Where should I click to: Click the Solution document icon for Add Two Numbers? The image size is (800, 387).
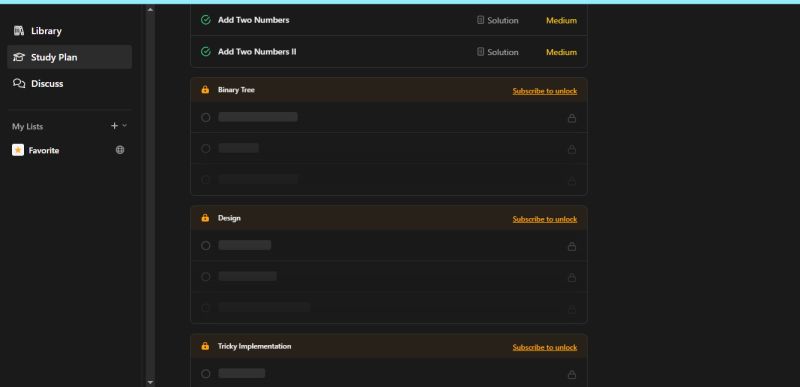[480, 20]
